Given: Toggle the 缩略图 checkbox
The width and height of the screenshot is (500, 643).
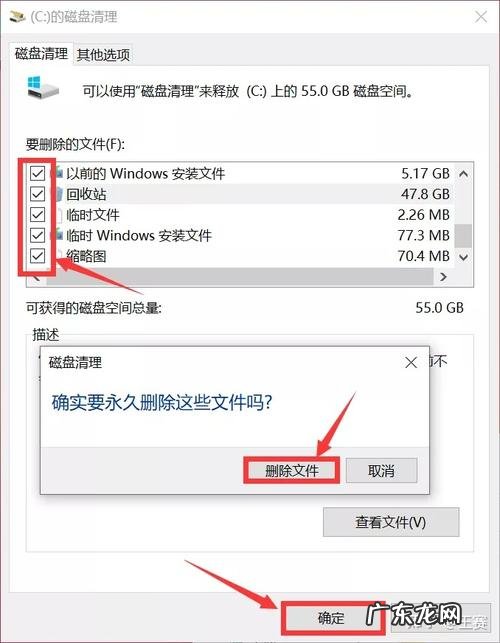Looking at the screenshot, I should click(37, 256).
